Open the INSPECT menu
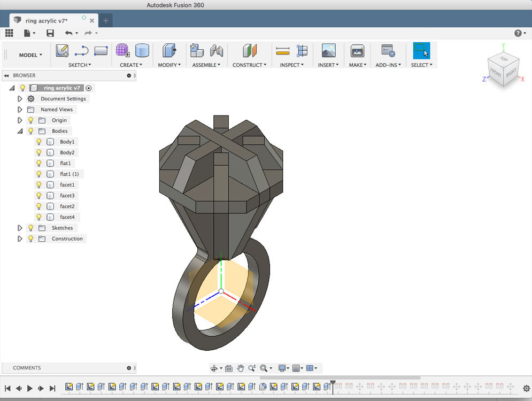The image size is (532, 401). point(292,65)
